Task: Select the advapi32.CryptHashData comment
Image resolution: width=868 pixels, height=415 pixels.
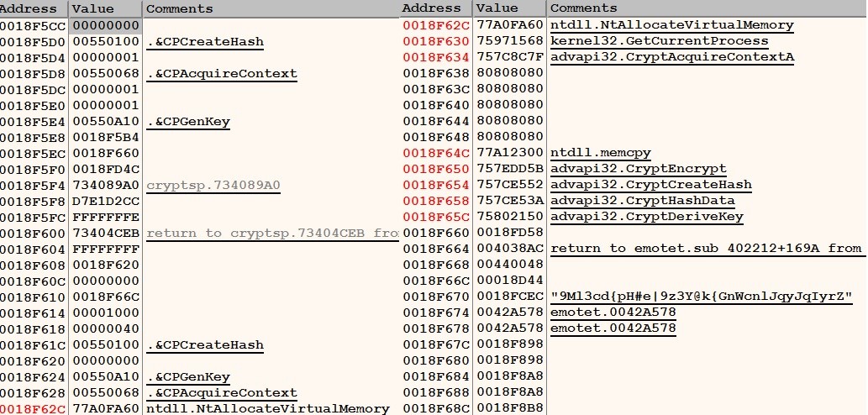Action: [x=643, y=201]
